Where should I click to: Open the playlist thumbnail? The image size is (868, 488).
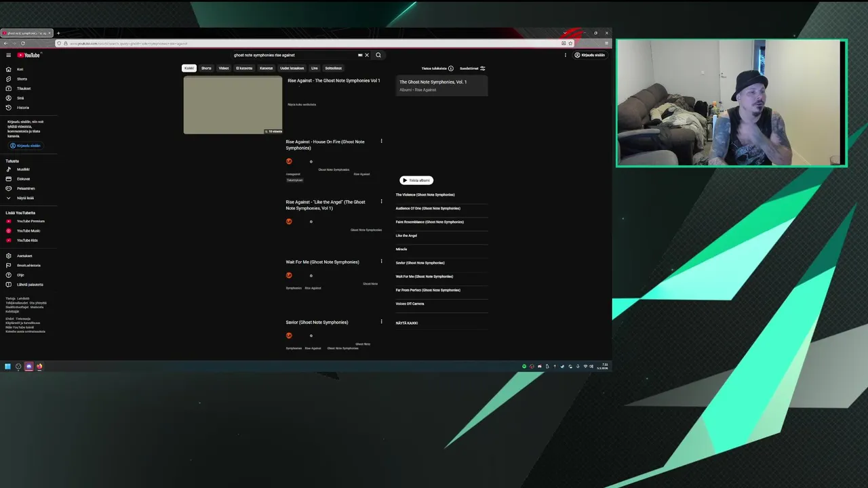233,105
